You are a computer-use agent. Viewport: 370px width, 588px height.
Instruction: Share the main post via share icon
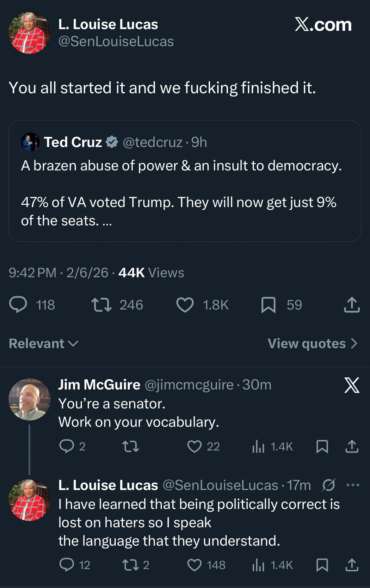(x=352, y=305)
